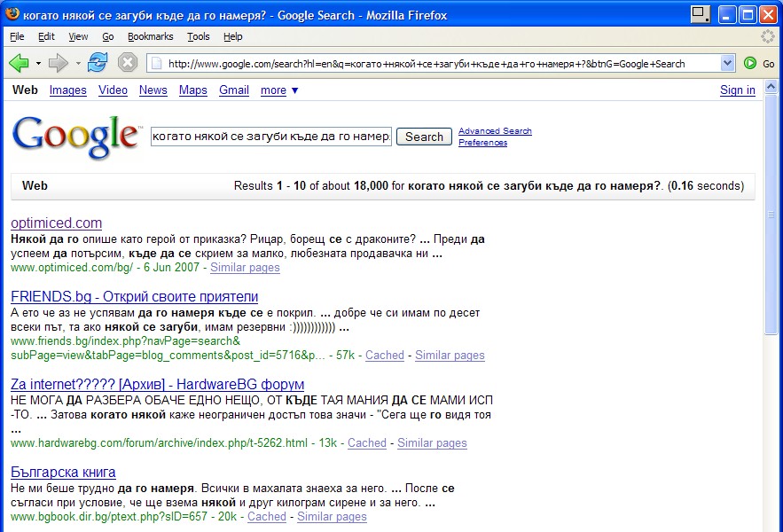Open Cached copy of the hardwarebg.com result
The width and height of the screenshot is (783, 532).
tap(367, 443)
